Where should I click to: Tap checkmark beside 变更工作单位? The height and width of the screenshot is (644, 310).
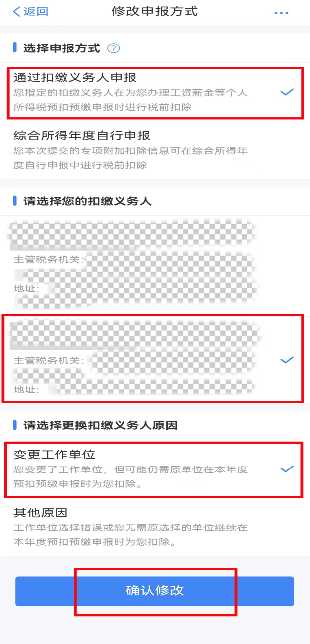(287, 469)
